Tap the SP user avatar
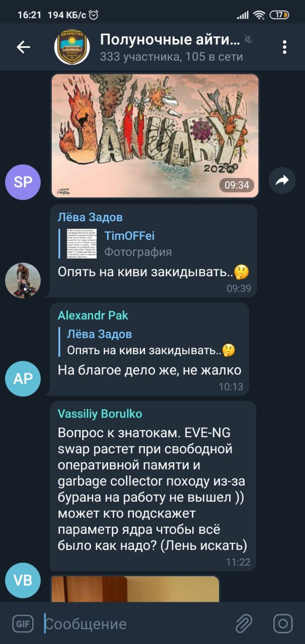 click(23, 182)
